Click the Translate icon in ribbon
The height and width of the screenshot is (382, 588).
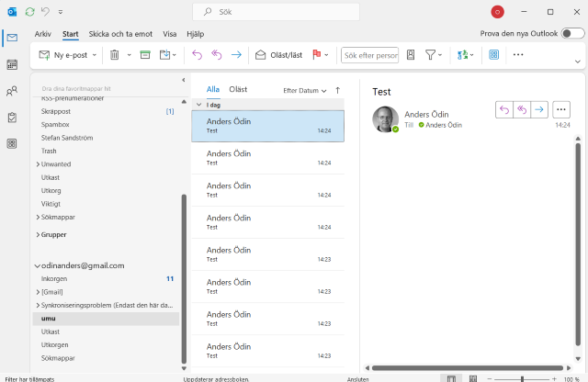click(462, 55)
